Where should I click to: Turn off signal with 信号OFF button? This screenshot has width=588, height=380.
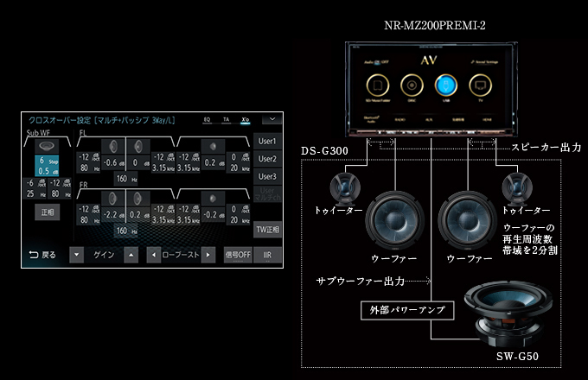pyautogui.click(x=238, y=255)
